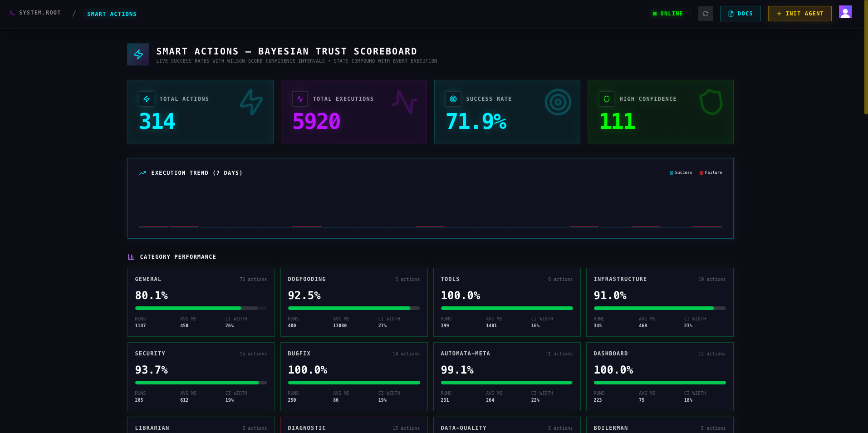868x433 pixels.
Task: Open the AUTOMATA-META category card
Action: (507, 377)
